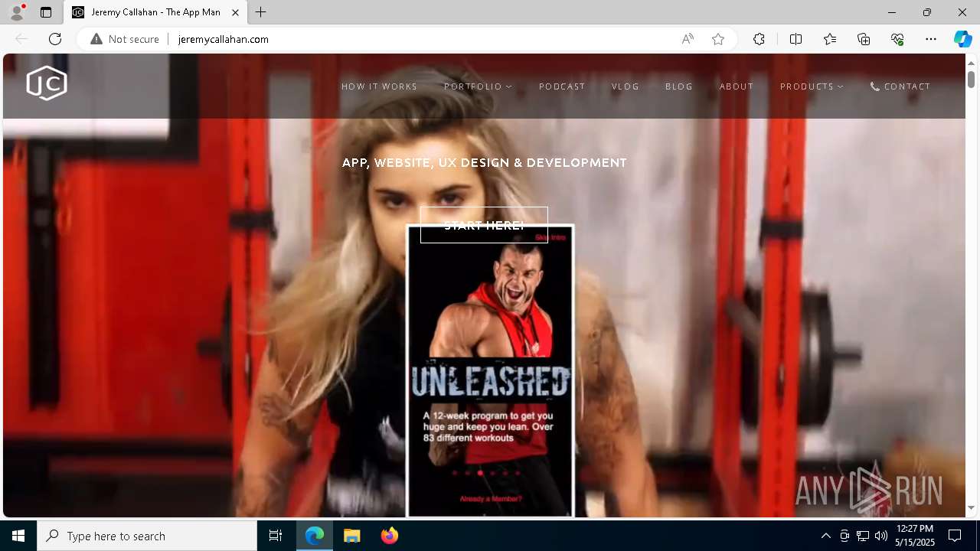980x551 pixels.
Task: Click the JC hexagon logo
Action: tap(47, 83)
